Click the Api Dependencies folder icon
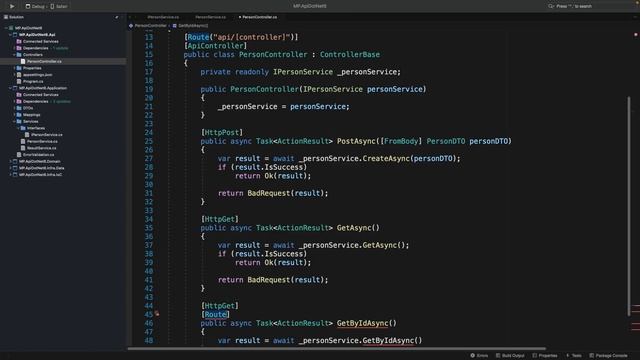 [19, 48]
